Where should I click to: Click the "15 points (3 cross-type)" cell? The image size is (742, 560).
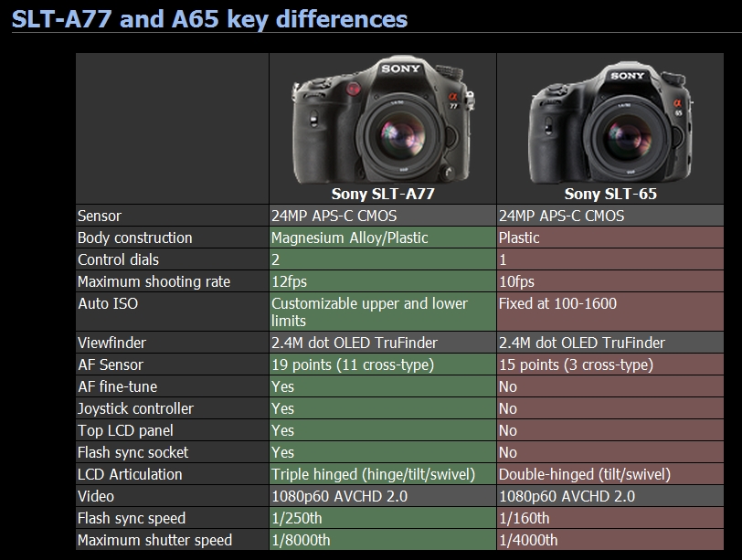click(610, 365)
